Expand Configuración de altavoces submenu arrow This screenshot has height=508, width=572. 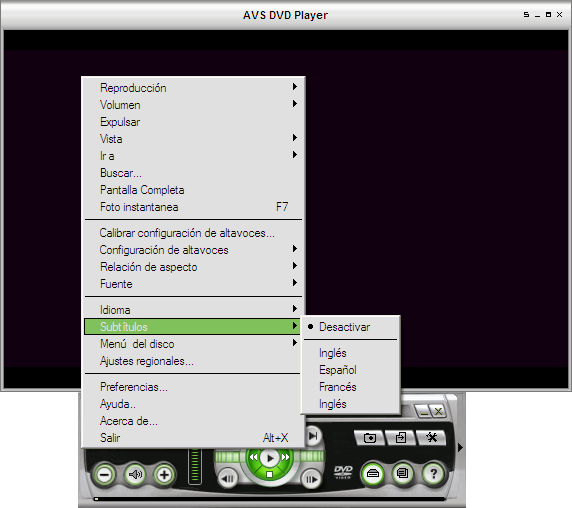coord(295,249)
